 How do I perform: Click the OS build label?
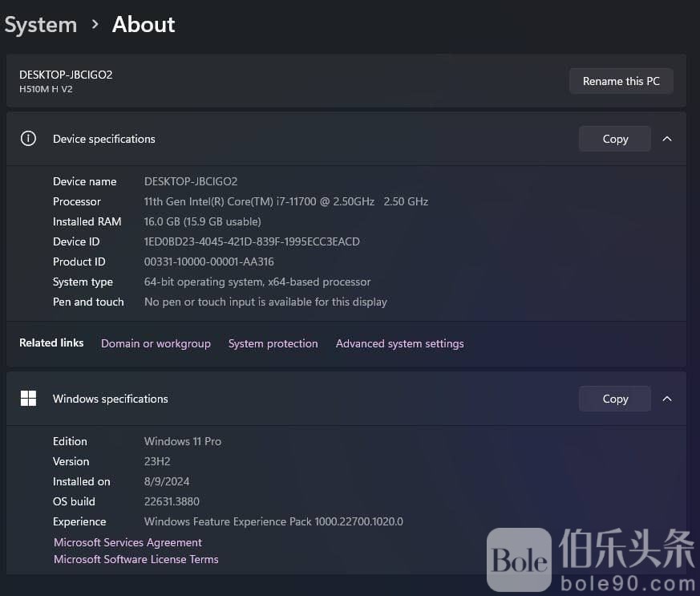tap(74, 501)
